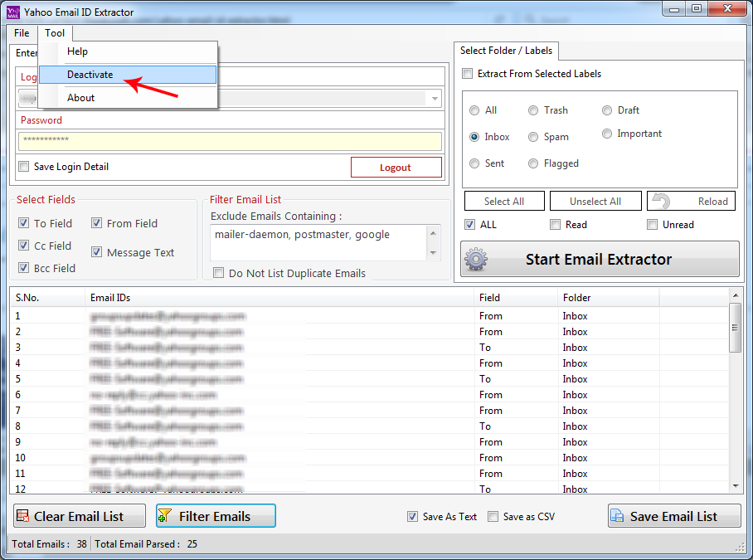Viewport: 753px width, 560px height.
Task: Toggle Save As Text checkbox
Action: pos(412,516)
